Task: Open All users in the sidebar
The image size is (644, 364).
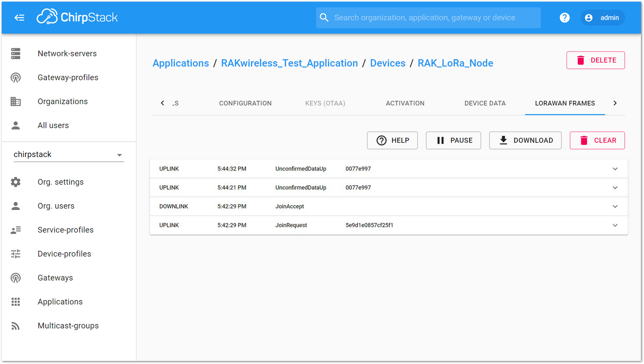Action: [53, 125]
